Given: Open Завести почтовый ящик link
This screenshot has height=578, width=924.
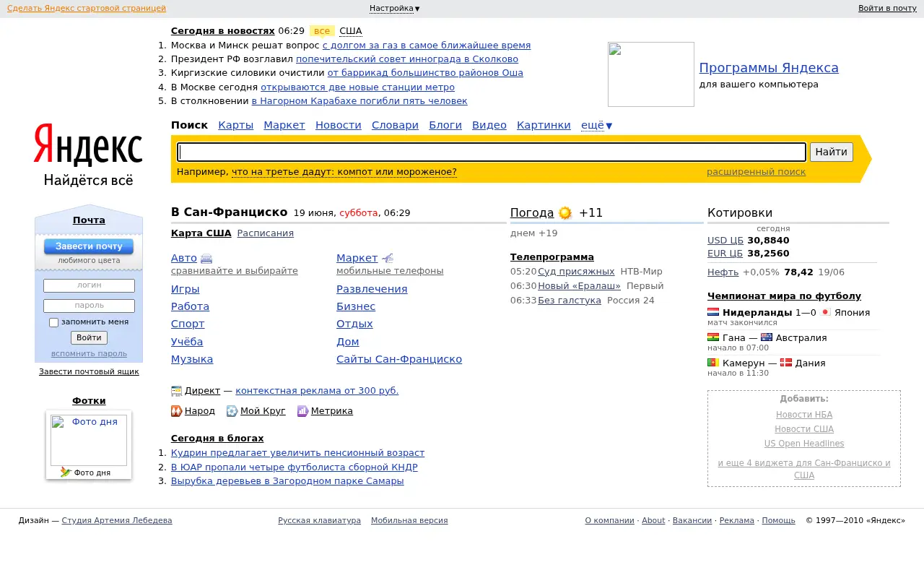Looking at the screenshot, I should 89,371.
